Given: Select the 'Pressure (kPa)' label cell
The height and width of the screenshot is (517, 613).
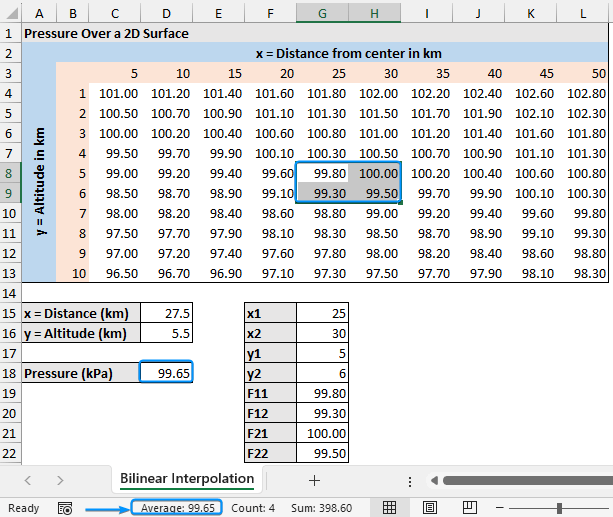Looking at the screenshot, I should [x=81, y=373].
